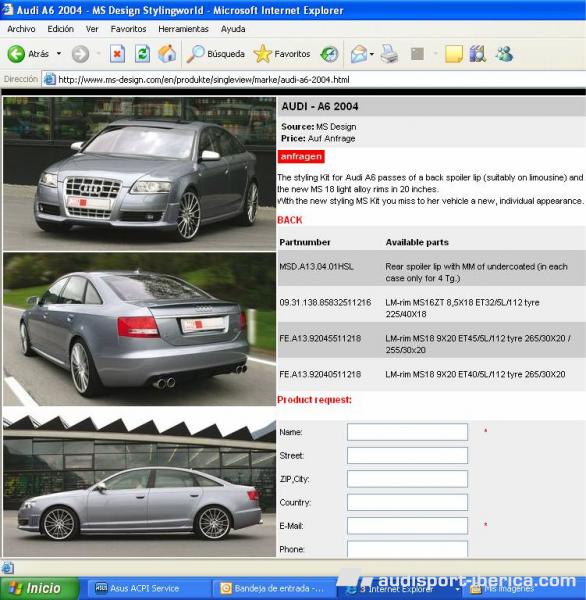Focus the Street input field
This screenshot has width=586, height=600.
pyautogui.click(x=407, y=455)
